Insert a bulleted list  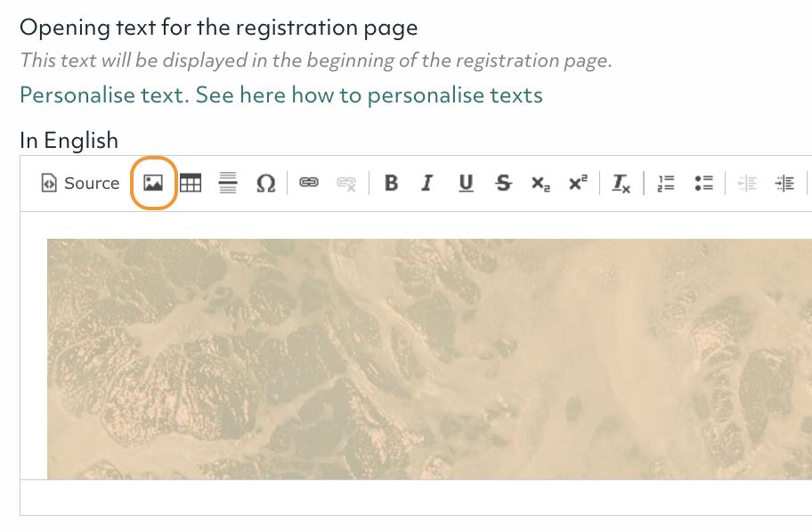coord(704,183)
